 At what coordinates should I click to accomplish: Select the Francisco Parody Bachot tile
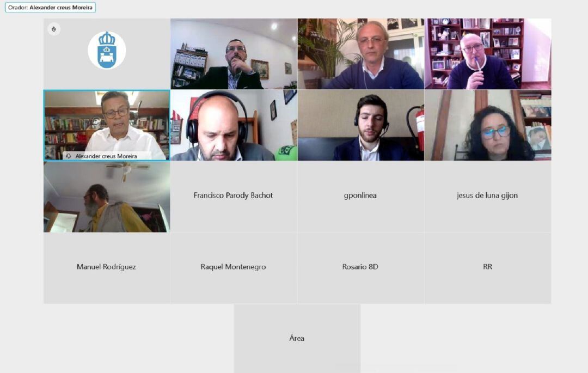point(234,197)
